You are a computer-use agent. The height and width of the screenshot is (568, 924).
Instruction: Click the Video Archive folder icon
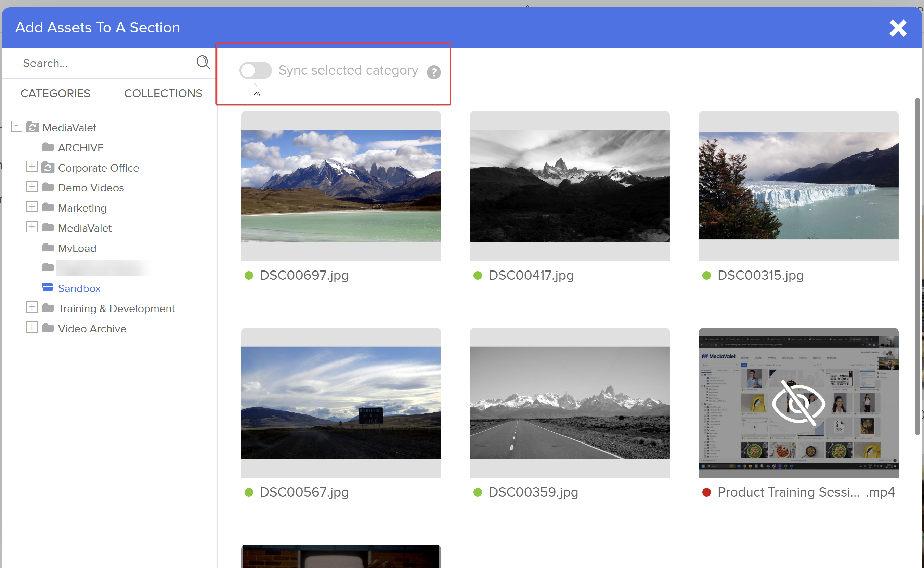click(48, 328)
